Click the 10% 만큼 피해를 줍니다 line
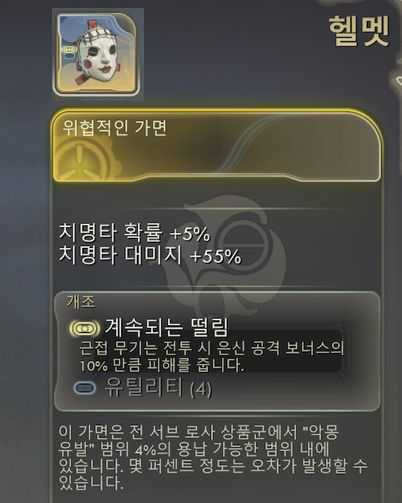Viewport: 402px width, 503px height. point(162,365)
